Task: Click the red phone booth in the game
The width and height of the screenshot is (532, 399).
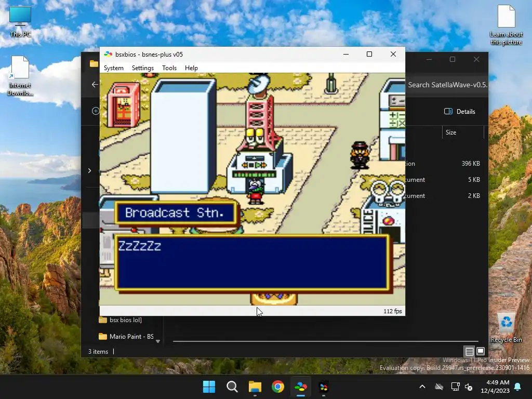Action: [123, 105]
